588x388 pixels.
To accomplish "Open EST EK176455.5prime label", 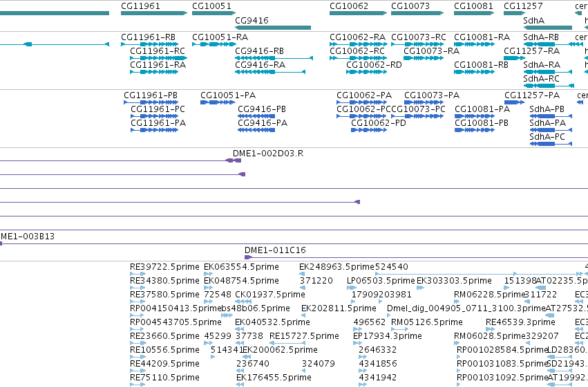I will [274, 378].
